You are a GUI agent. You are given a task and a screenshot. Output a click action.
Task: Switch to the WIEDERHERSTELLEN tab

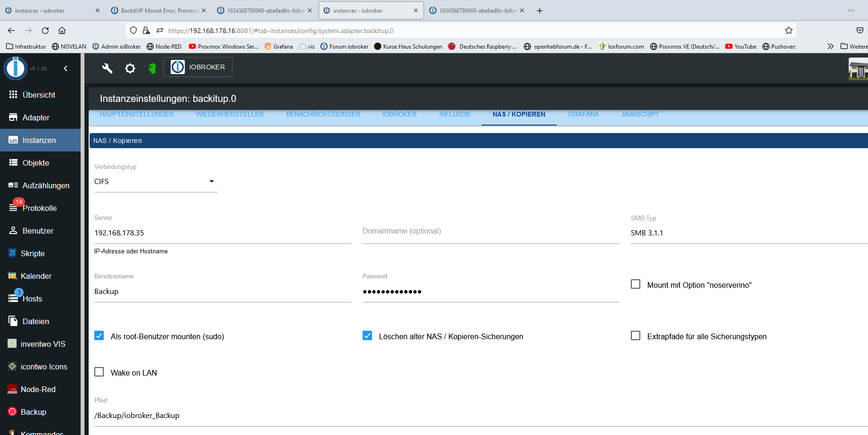[x=230, y=115]
